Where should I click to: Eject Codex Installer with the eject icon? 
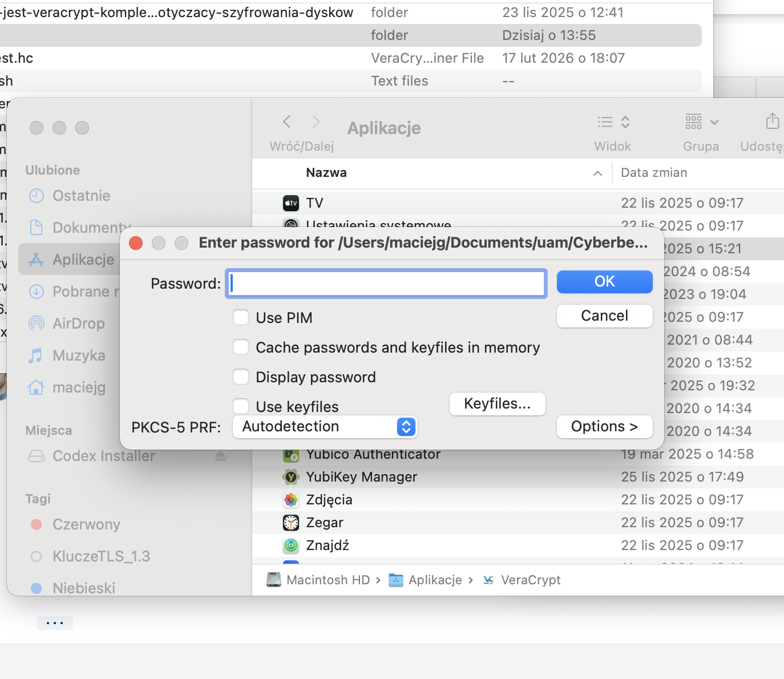pos(221,456)
